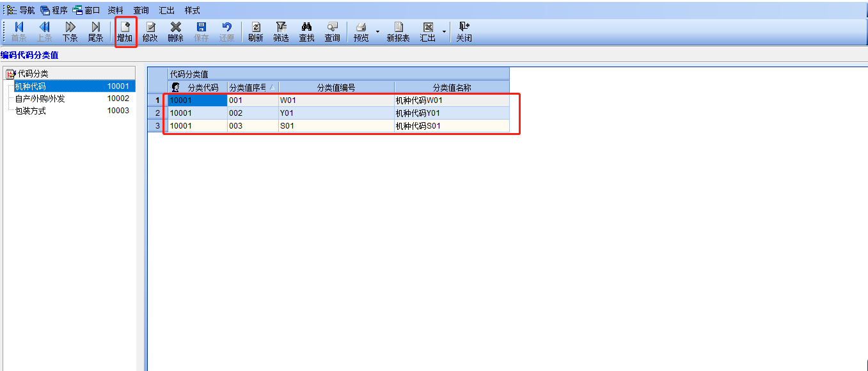Sort by the 分类值序号 column header
This screenshot has width=868, height=371.
[253, 87]
